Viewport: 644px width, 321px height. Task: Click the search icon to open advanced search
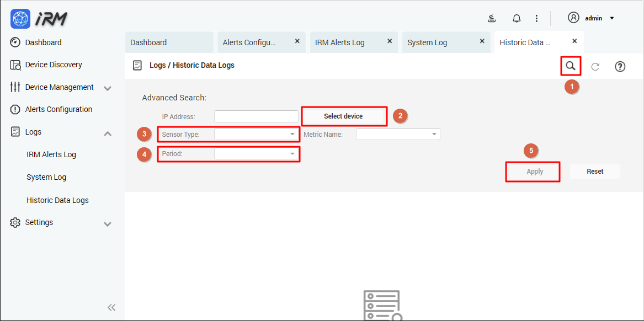pyautogui.click(x=571, y=66)
